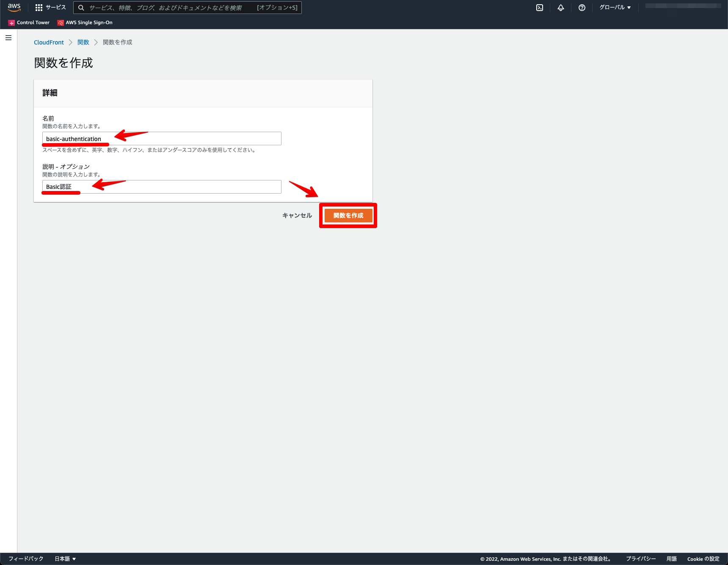Click the 説明 - オプション label

[66, 166]
